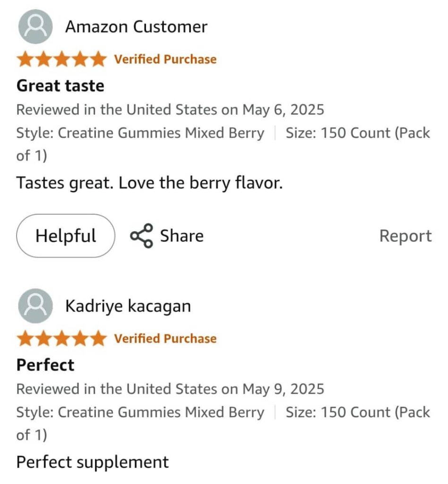Click the star rating on the Perfect review
Screen dimensions: 448x484
tap(61, 339)
